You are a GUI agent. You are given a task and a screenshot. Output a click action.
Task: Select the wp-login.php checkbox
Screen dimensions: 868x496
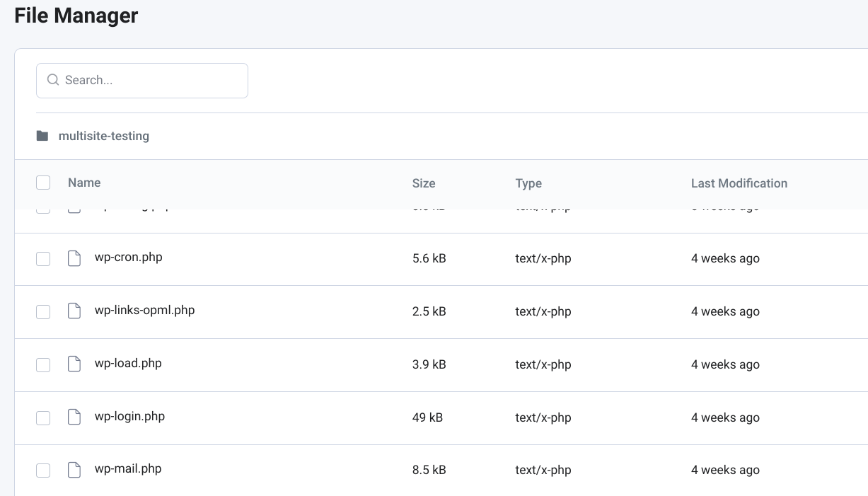pyautogui.click(x=43, y=418)
